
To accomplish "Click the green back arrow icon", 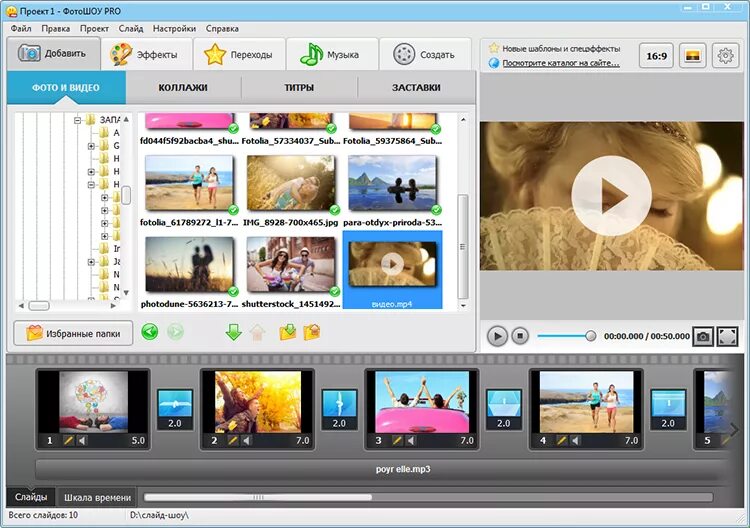I will pos(150,331).
